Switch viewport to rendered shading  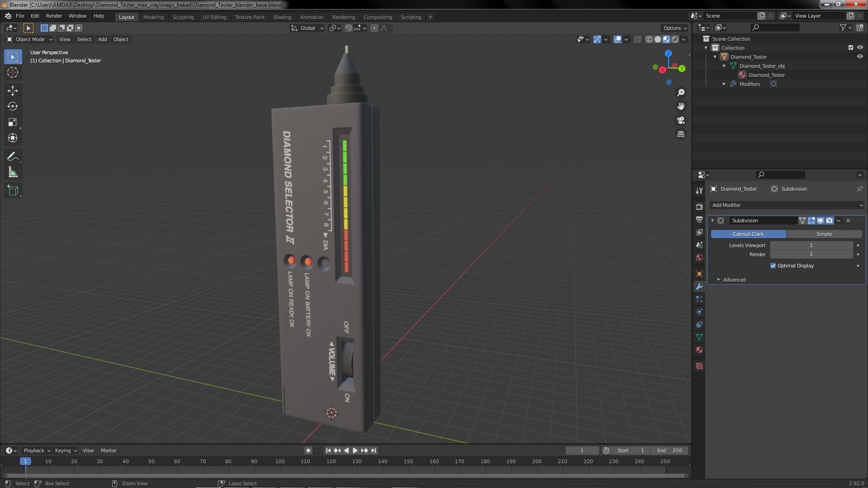tap(675, 39)
